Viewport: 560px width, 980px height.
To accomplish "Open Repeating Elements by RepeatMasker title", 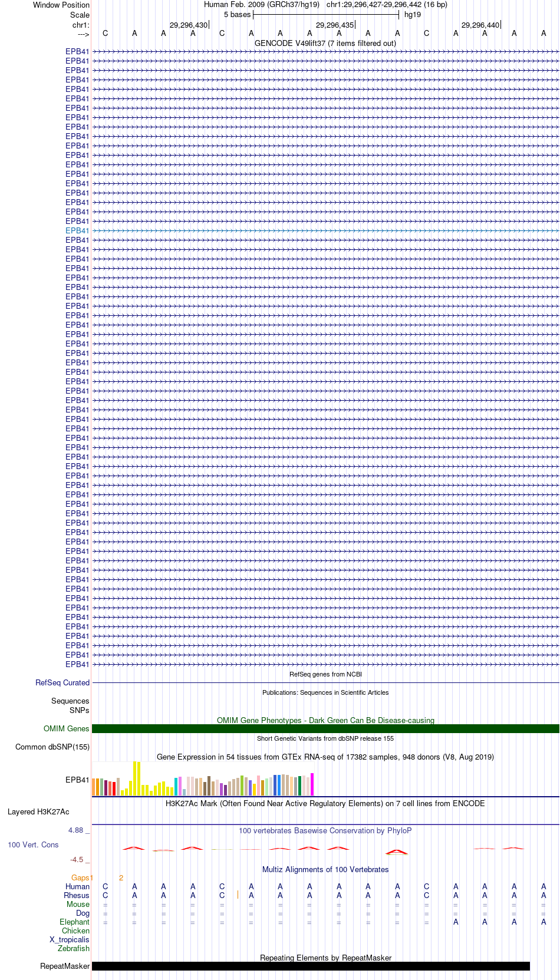I will pos(325,958).
